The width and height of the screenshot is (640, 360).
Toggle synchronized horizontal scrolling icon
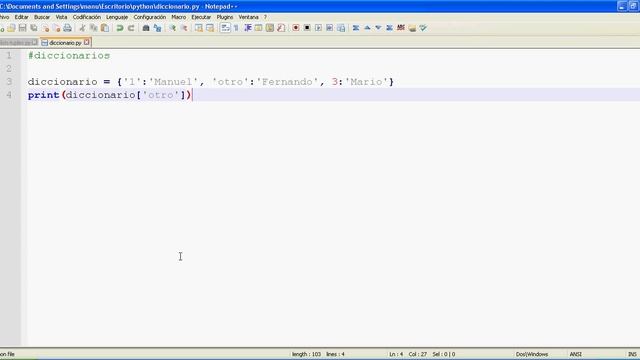pos(210,28)
